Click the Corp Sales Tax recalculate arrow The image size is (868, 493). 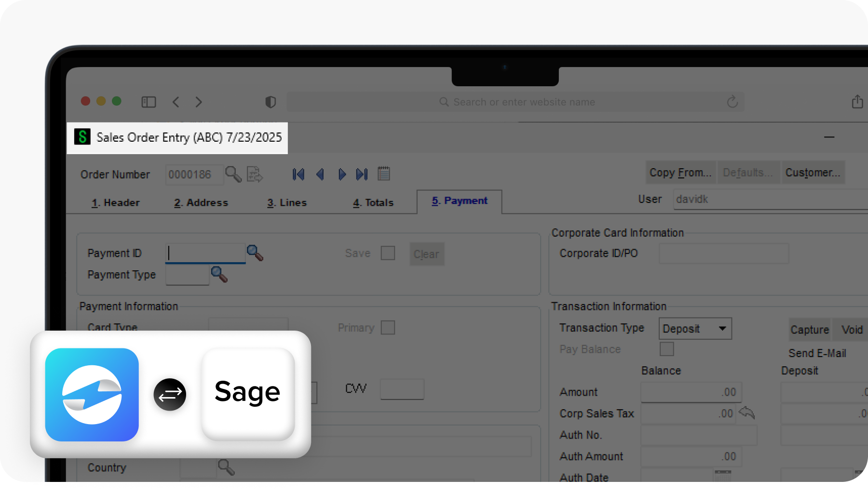[x=746, y=413]
